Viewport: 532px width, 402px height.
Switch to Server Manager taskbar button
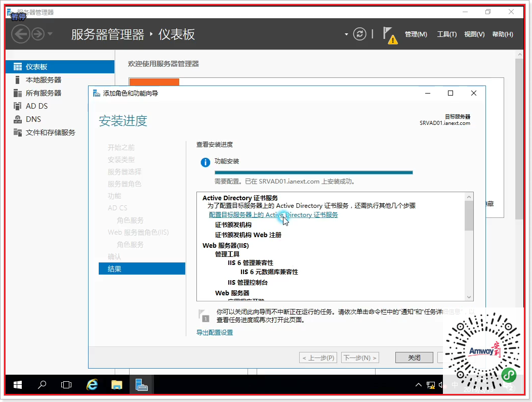tap(142, 385)
